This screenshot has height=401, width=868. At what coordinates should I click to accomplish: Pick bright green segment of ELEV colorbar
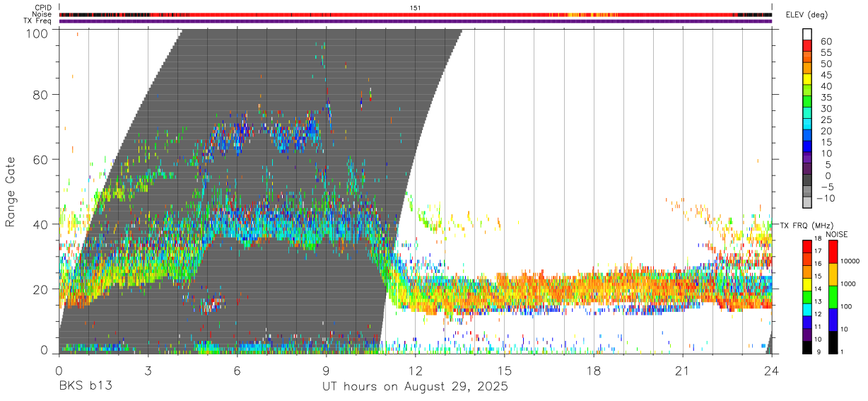coord(807,101)
